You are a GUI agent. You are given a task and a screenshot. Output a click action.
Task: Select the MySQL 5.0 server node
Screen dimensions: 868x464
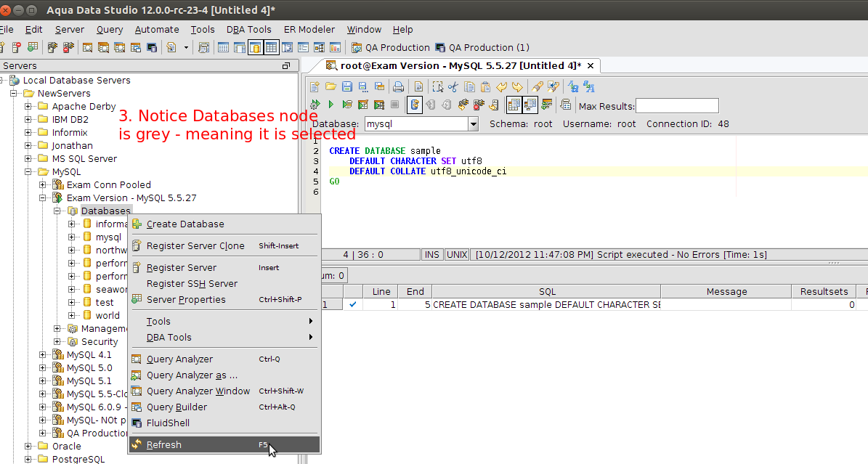coord(89,367)
